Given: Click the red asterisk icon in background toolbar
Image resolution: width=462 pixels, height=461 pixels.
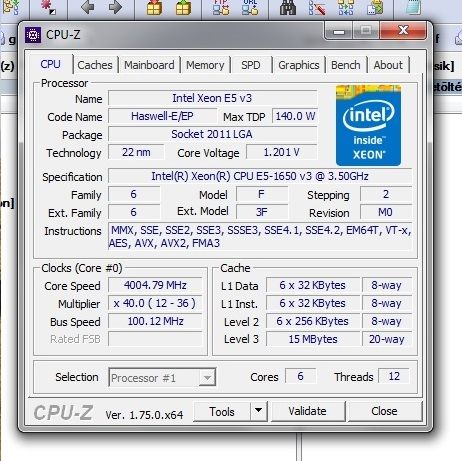Looking at the screenshot, I should (x=48, y=7).
